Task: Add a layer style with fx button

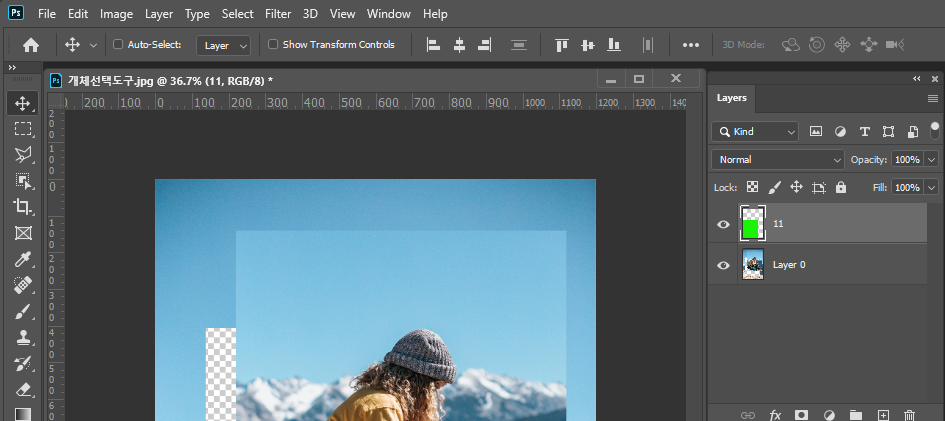Action: click(x=775, y=415)
